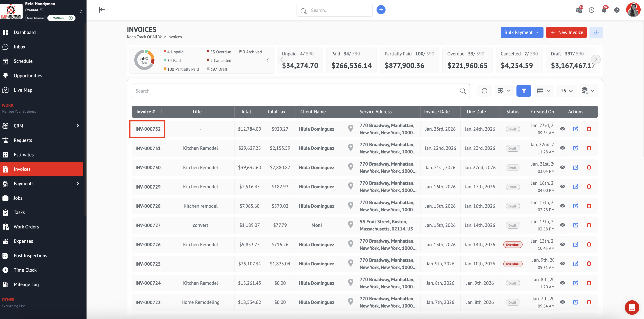This screenshot has width=644, height=319.
Task: View invoice INV-000728 with eye icon
Action: (562, 206)
